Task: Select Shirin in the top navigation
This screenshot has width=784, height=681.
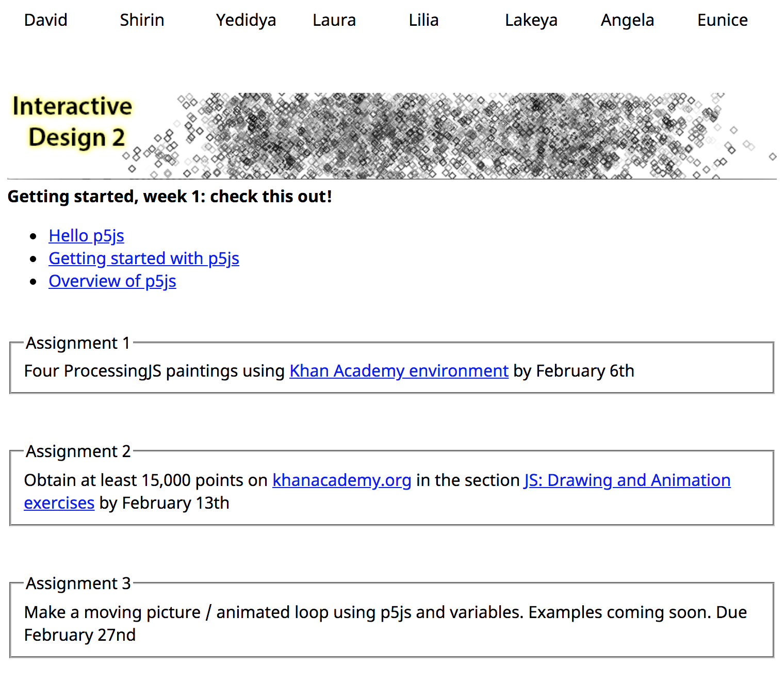Action: pyautogui.click(x=142, y=20)
